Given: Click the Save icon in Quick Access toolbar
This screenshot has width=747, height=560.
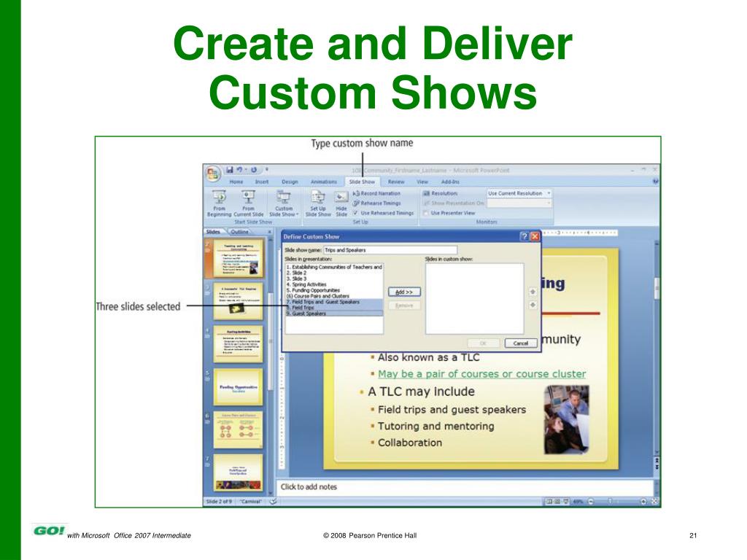Looking at the screenshot, I should pos(230,169).
